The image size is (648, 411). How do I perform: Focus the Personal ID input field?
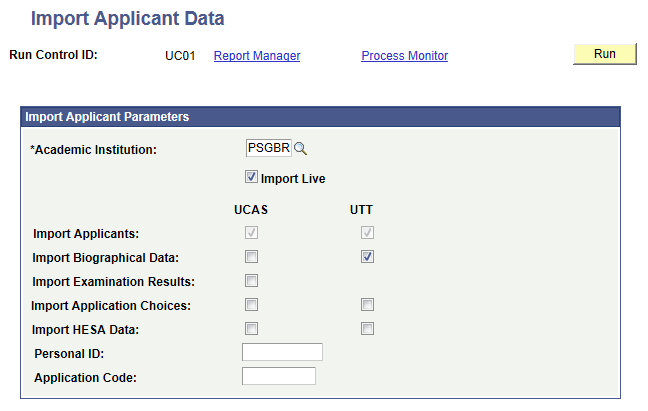click(x=282, y=352)
